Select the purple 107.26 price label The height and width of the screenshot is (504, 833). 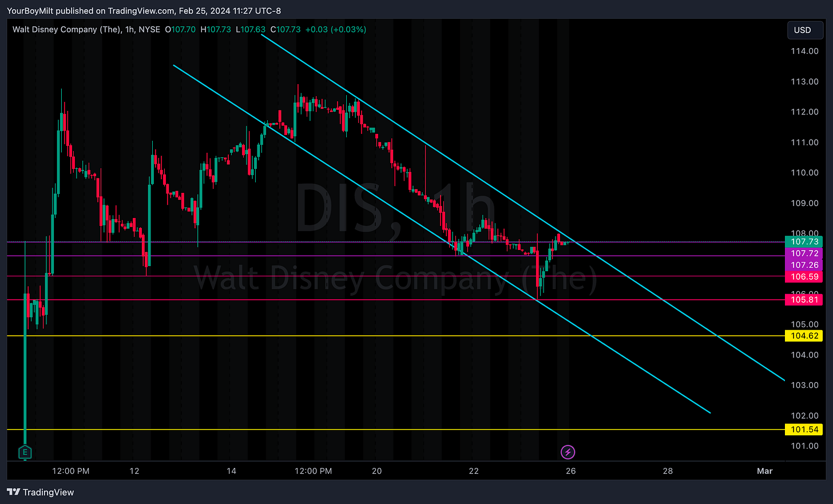point(804,265)
